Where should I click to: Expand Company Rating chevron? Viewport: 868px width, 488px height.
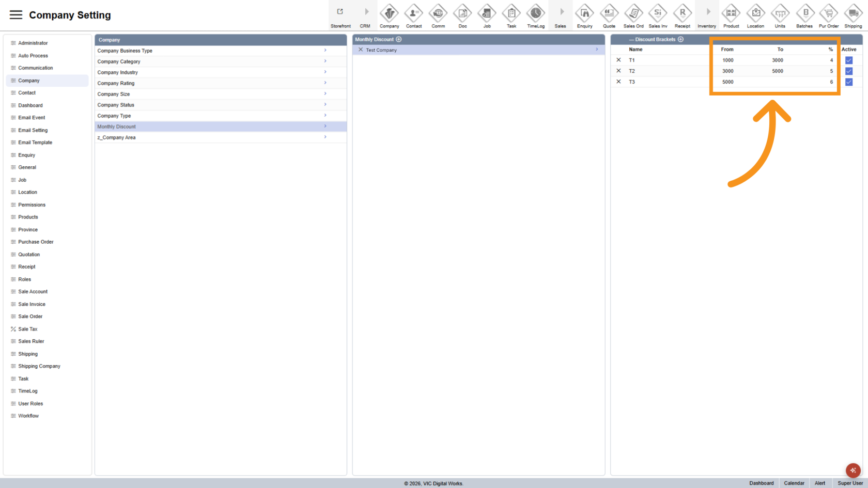325,83
